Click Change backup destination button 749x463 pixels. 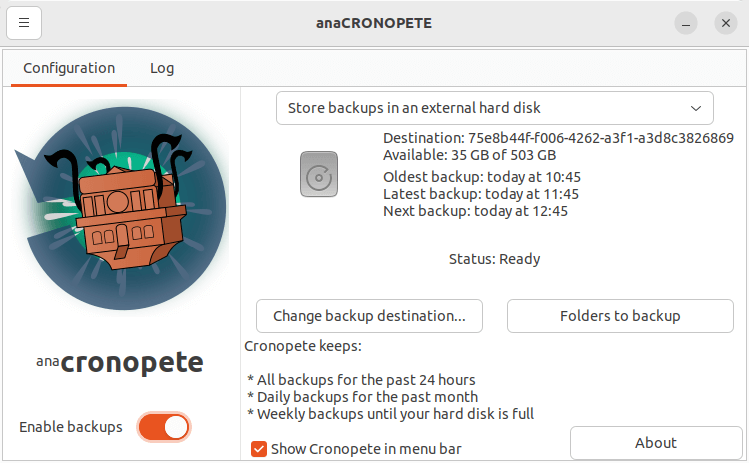[369, 316]
